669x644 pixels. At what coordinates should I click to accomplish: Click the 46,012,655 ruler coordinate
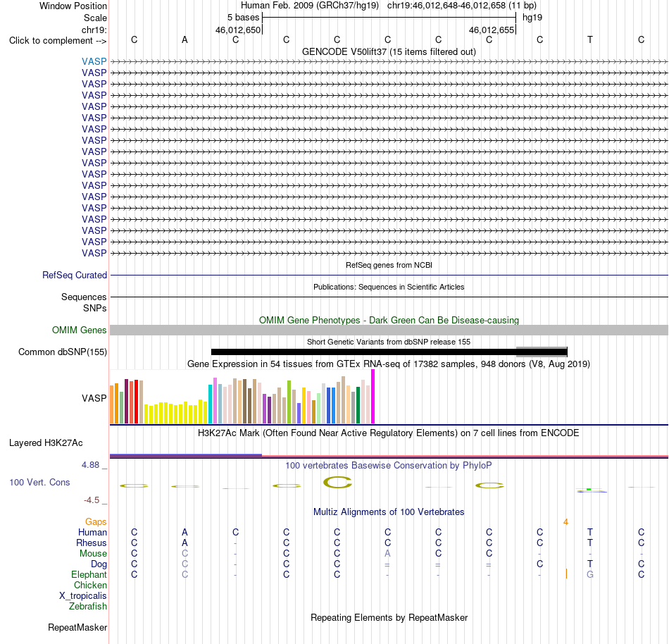[x=491, y=30]
